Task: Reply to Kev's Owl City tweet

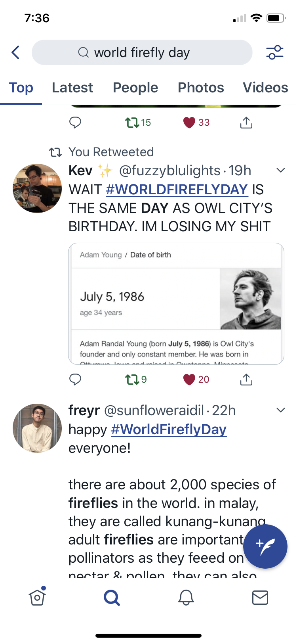Action: [75, 379]
